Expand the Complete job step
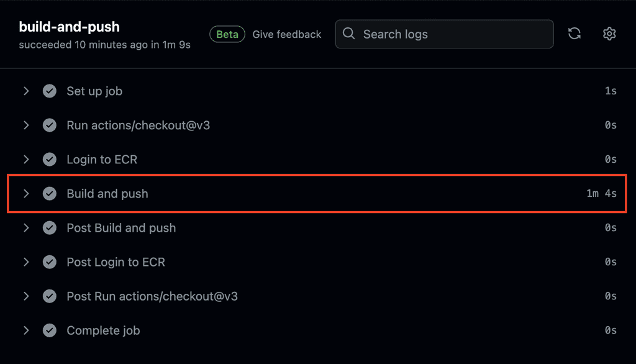The image size is (636, 364). pyautogui.click(x=26, y=330)
